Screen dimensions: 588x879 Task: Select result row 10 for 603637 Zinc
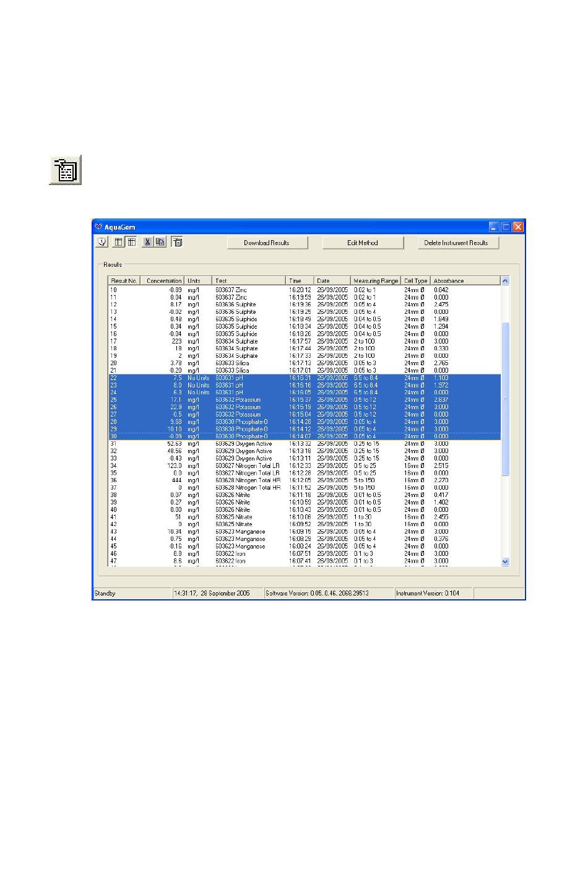tap(304, 290)
